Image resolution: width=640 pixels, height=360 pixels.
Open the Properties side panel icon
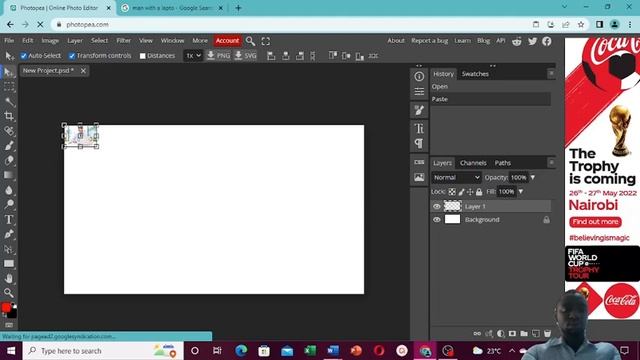tap(419, 91)
